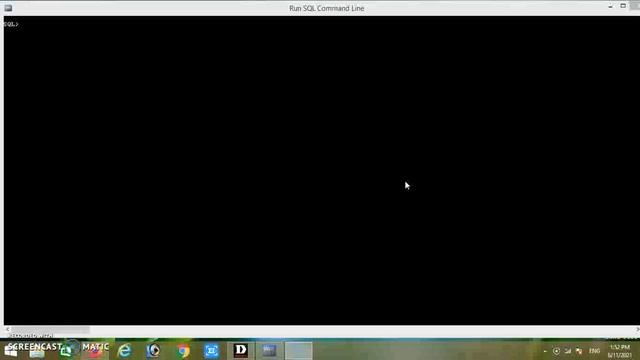Show hidden system tray icons arrow
The image size is (640, 360).
[545, 351]
